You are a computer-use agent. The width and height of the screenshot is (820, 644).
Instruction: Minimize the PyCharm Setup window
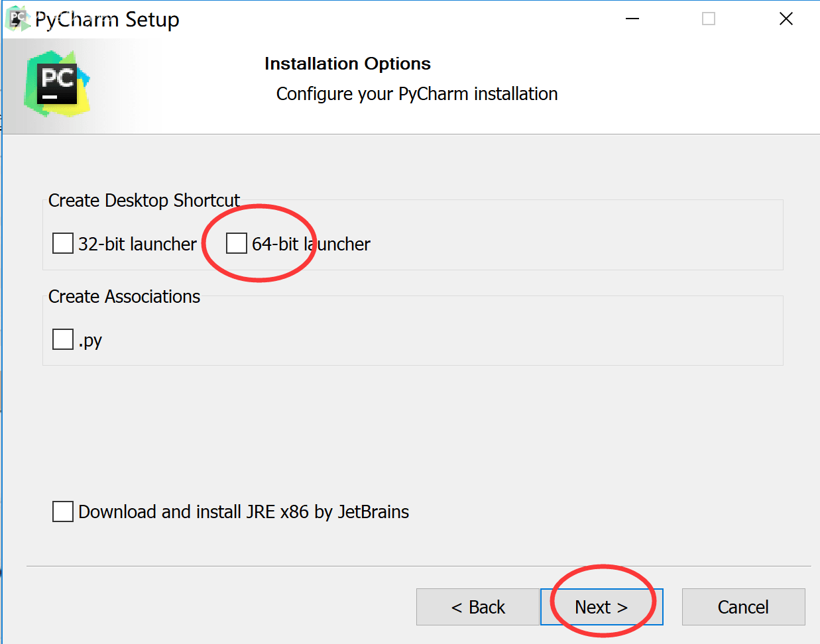pos(632,19)
